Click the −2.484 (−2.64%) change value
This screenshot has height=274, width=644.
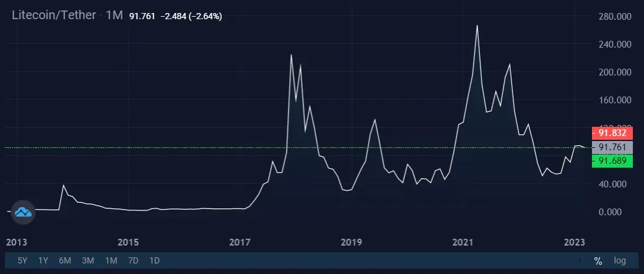[x=191, y=17]
